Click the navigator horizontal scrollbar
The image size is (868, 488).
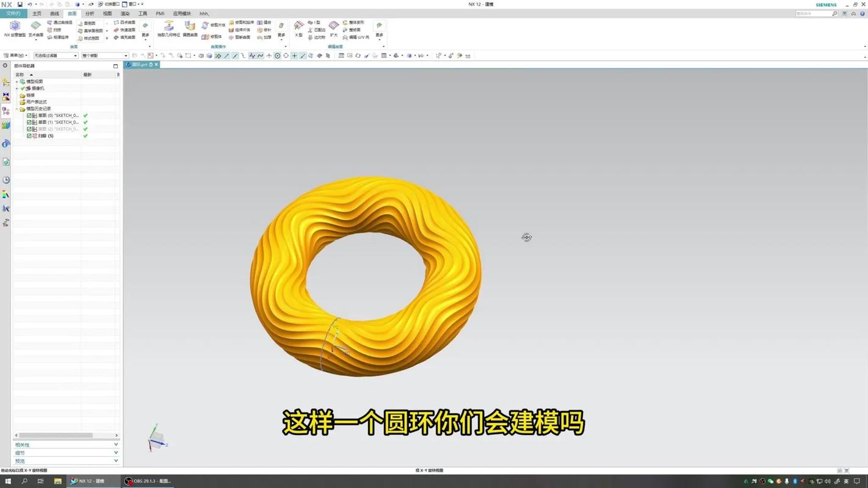point(55,436)
